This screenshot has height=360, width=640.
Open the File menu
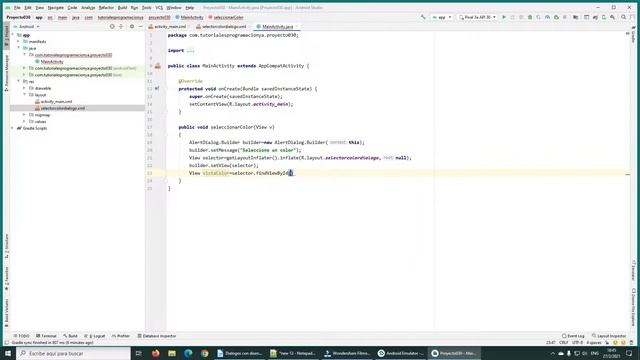coord(17,8)
